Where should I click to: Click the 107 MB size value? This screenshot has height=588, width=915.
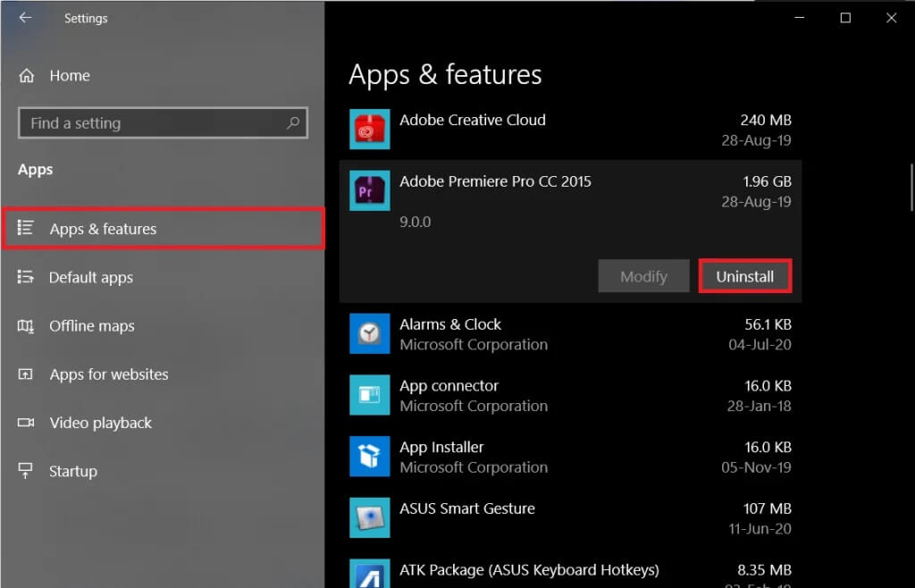pyautogui.click(x=767, y=508)
